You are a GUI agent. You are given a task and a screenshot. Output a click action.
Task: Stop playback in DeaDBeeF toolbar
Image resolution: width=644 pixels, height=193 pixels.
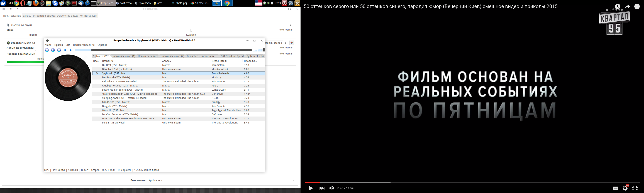[x=47, y=50]
